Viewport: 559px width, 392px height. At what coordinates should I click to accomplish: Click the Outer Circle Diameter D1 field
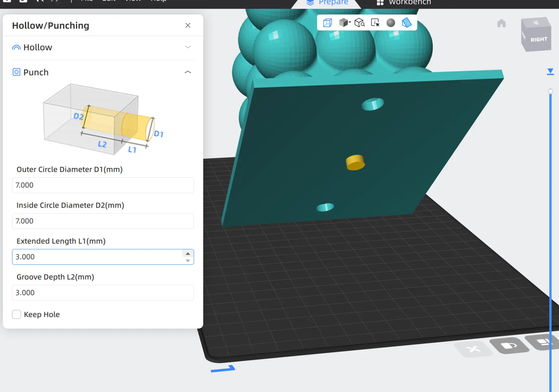pyautogui.click(x=103, y=185)
